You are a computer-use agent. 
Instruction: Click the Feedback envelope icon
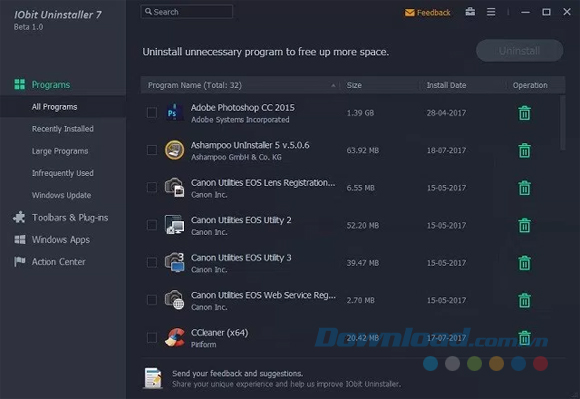point(409,13)
